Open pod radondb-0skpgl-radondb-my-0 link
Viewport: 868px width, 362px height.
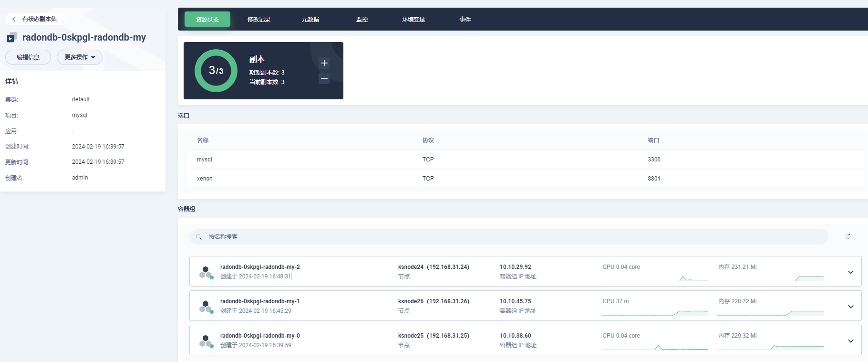point(260,336)
